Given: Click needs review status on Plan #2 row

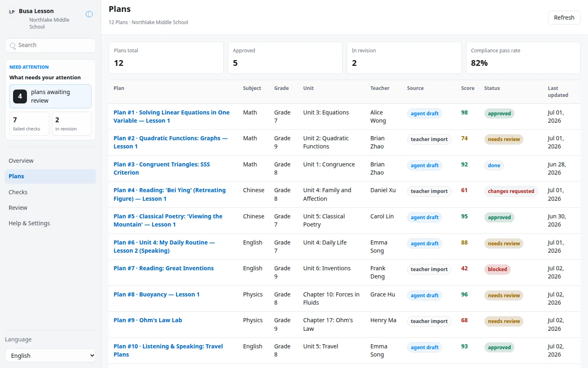Looking at the screenshot, I should click(x=504, y=139).
